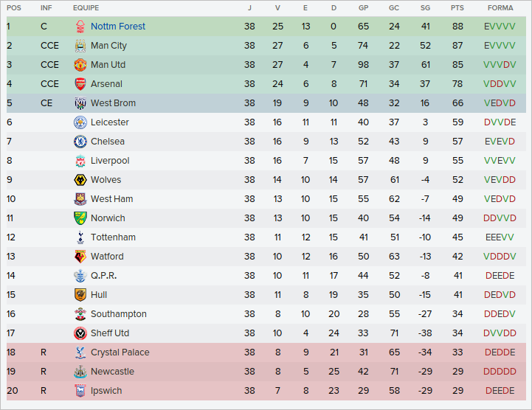Click the Liverpool club badge
Screen dimensions: 532x410
(80, 161)
